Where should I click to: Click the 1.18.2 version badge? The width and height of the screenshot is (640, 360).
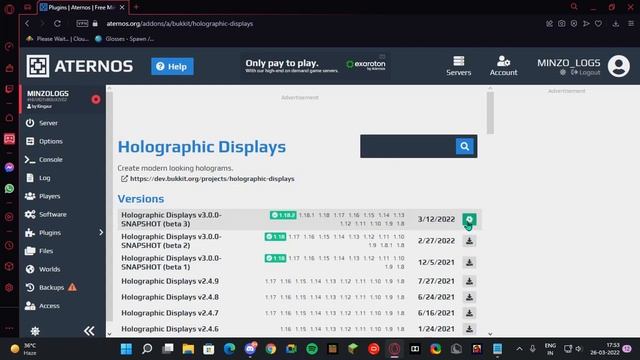tap(283, 215)
